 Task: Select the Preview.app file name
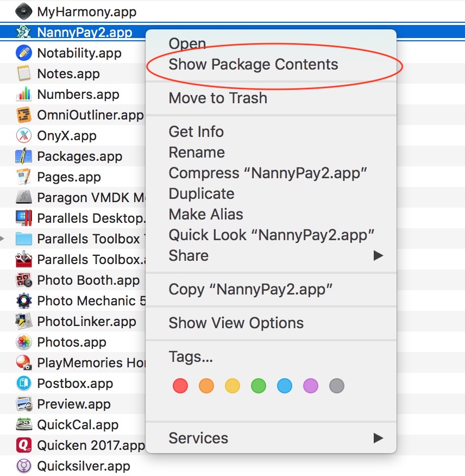(x=74, y=404)
